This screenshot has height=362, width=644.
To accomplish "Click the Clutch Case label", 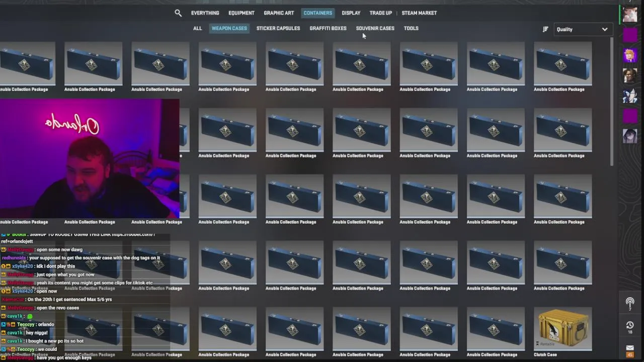I will 545,354.
